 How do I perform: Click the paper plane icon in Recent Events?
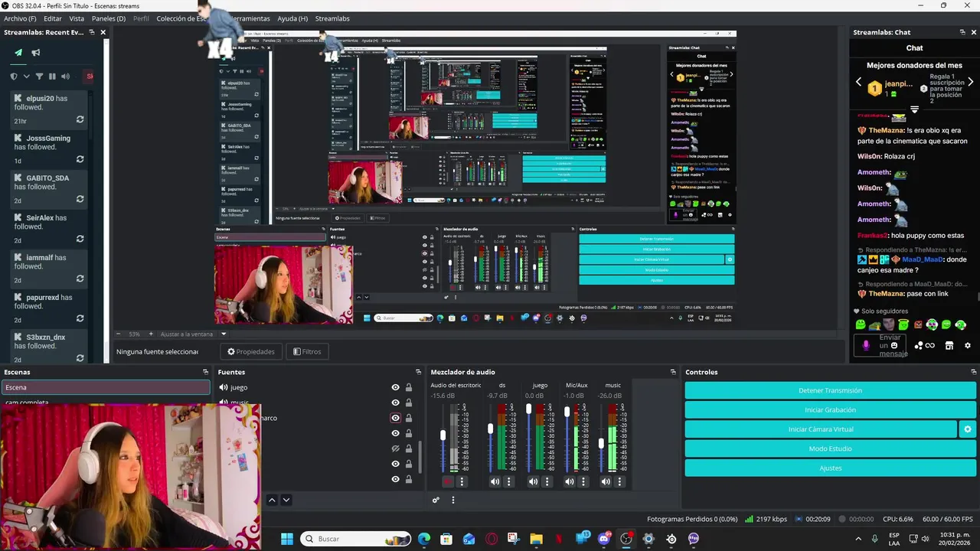18,53
